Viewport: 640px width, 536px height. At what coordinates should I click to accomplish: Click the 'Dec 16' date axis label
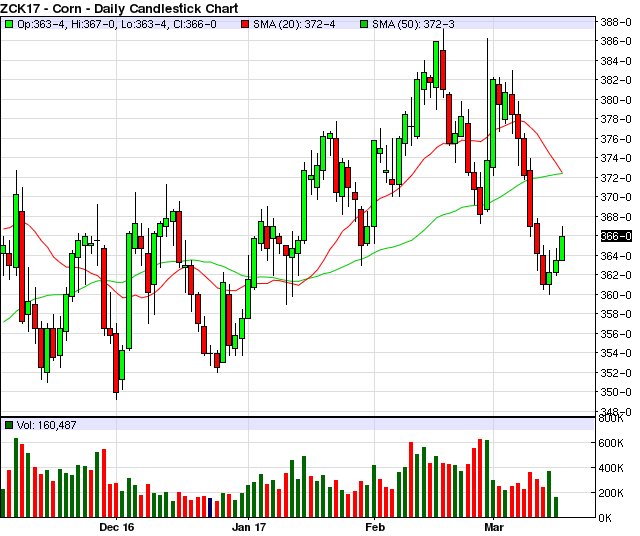point(117,527)
